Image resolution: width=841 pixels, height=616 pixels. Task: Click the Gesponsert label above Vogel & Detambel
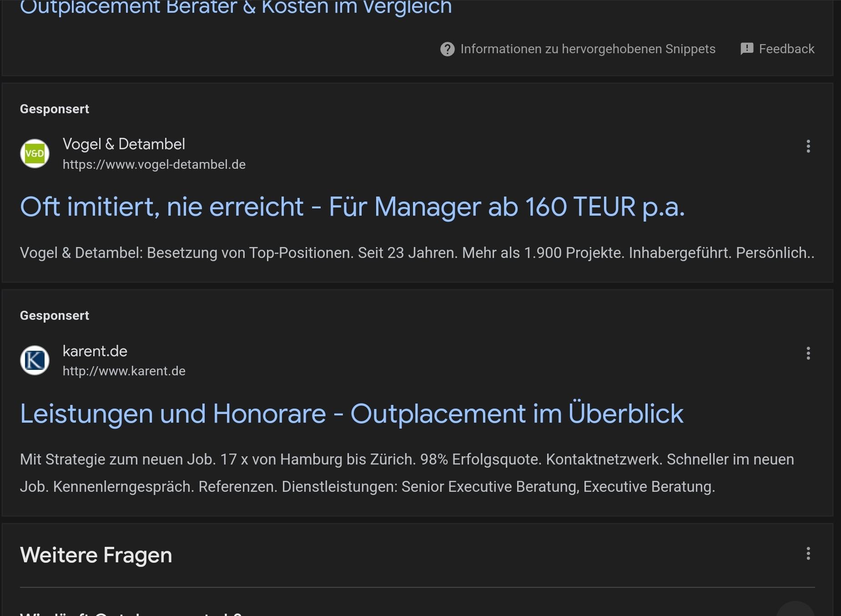coord(55,109)
